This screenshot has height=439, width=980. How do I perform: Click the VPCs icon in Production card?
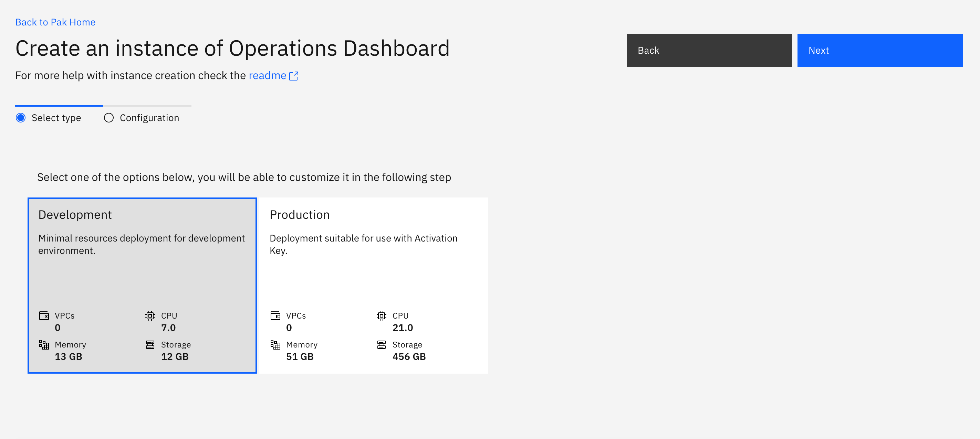[275, 315]
